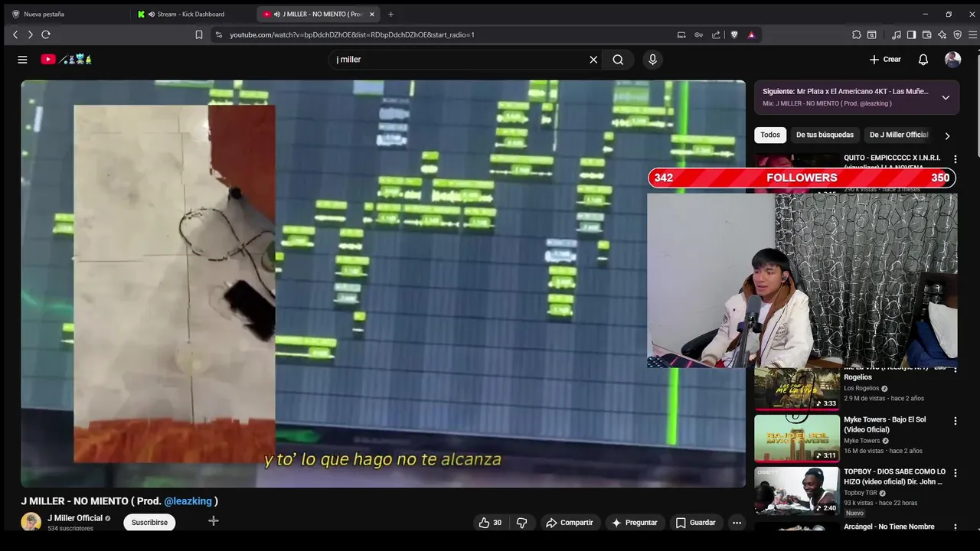The height and width of the screenshot is (551, 980).
Task: Open the YouTube hamburger guide menu
Action: (22, 60)
